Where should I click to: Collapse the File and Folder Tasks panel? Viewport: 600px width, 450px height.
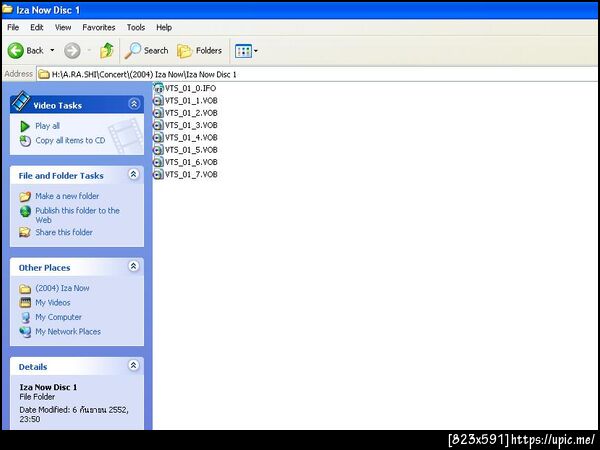click(x=133, y=174)
